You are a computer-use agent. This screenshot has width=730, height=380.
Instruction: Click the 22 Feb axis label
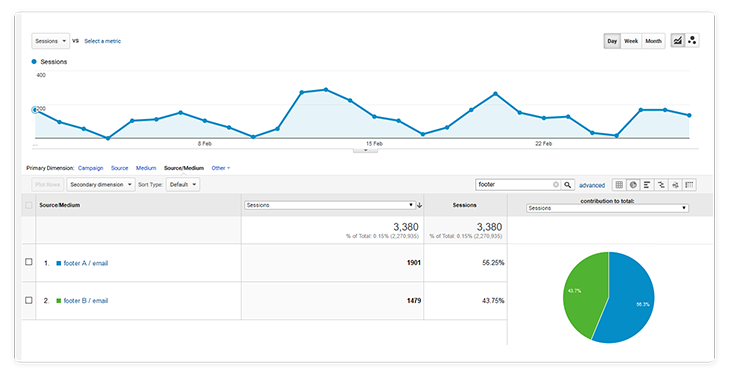[x=543, y=143]
